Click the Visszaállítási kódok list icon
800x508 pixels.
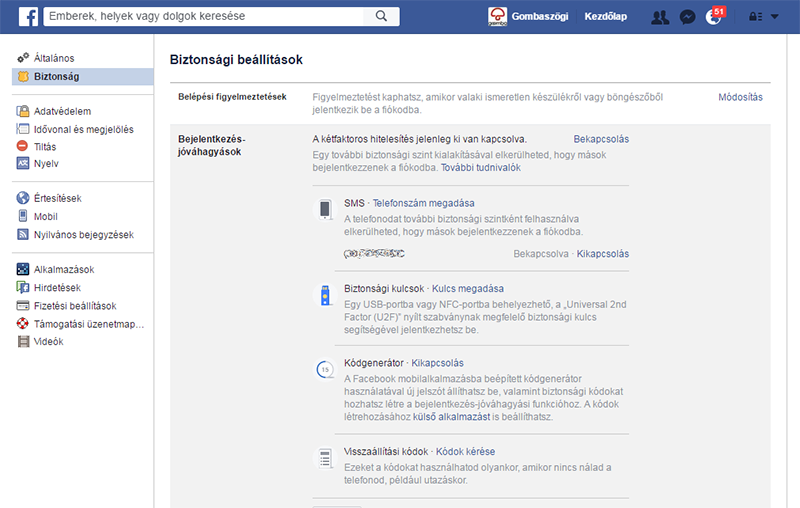[x=325, y=458]
